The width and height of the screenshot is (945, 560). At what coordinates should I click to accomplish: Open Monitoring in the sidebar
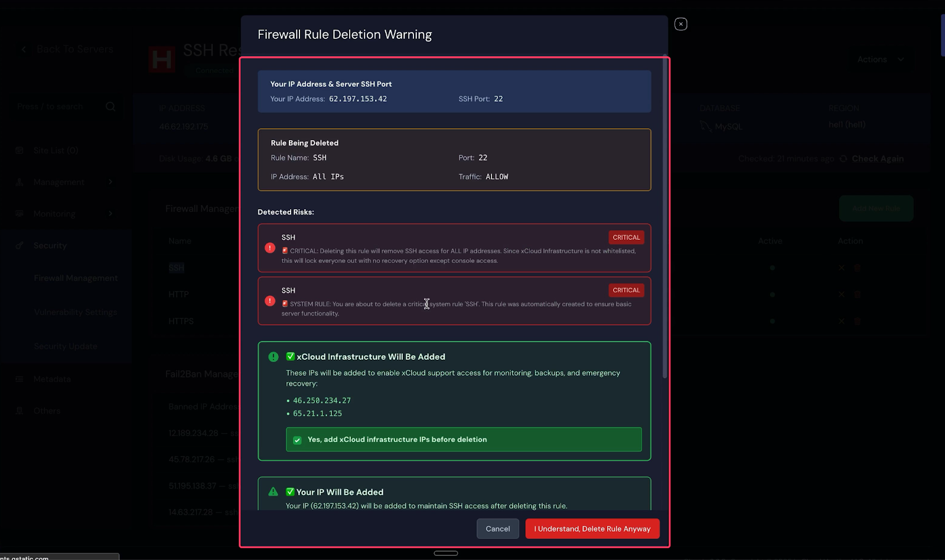[x=54, y=214]
